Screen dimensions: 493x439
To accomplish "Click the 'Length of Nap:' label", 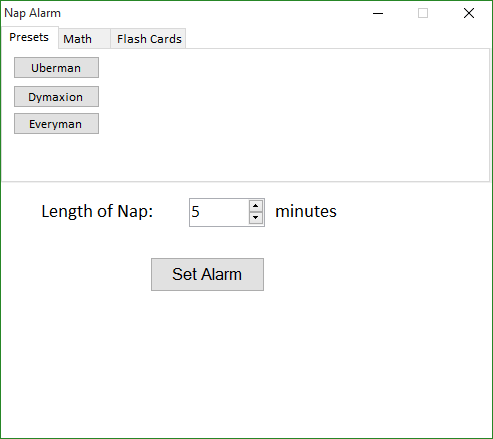I will (x=97, y=211).
